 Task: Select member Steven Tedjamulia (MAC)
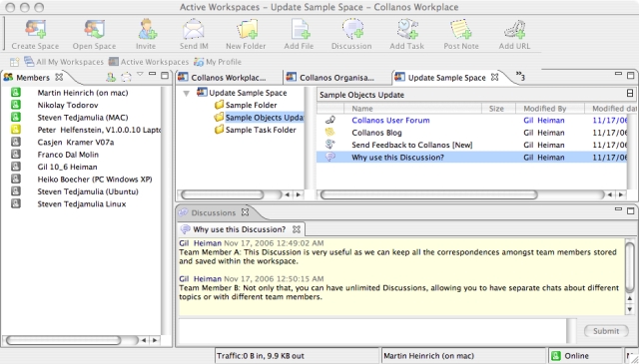click(83, 118)
